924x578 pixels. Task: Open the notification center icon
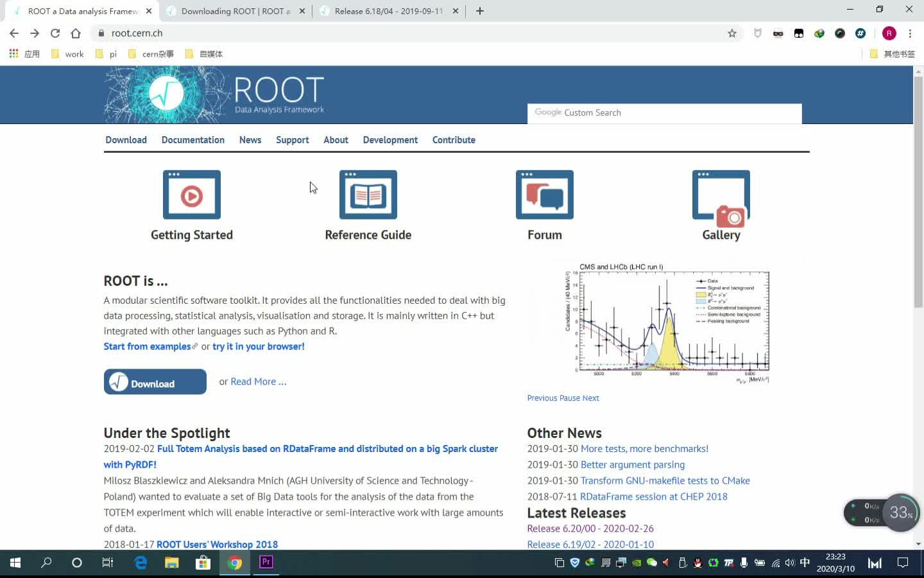coord(903,563)
